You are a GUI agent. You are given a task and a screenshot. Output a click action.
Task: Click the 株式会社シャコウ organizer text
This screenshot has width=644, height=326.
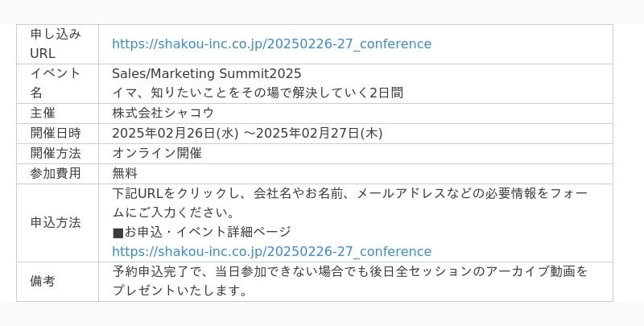tap(163, 113)
